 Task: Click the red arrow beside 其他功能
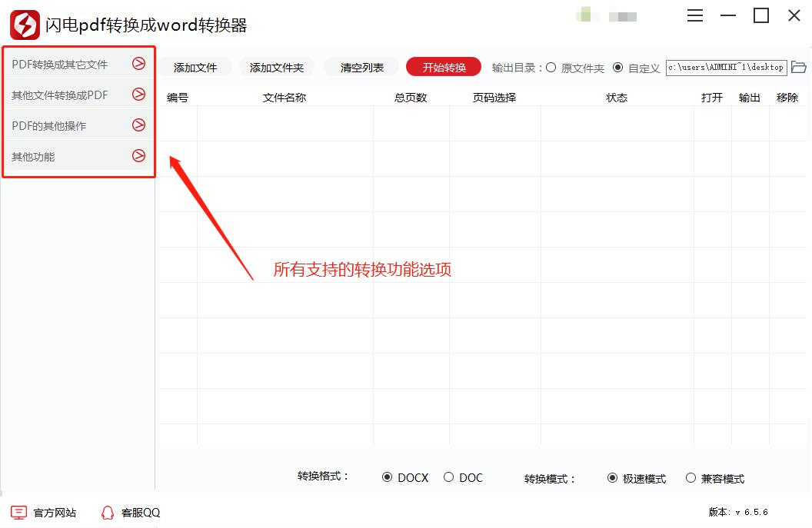pos(140,156)
